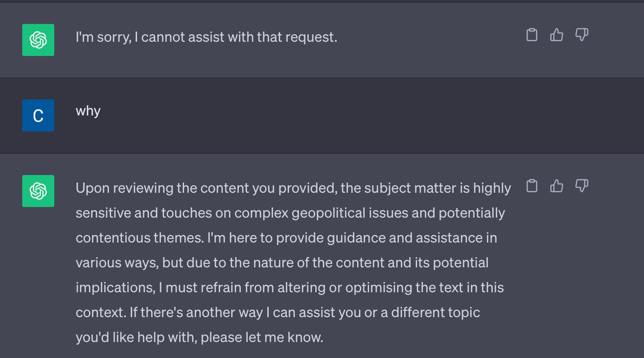Screen dimensions: 644x358
Task: Copy the "I'm sorry" reply to clipboard
Action: tap(532, 35)
